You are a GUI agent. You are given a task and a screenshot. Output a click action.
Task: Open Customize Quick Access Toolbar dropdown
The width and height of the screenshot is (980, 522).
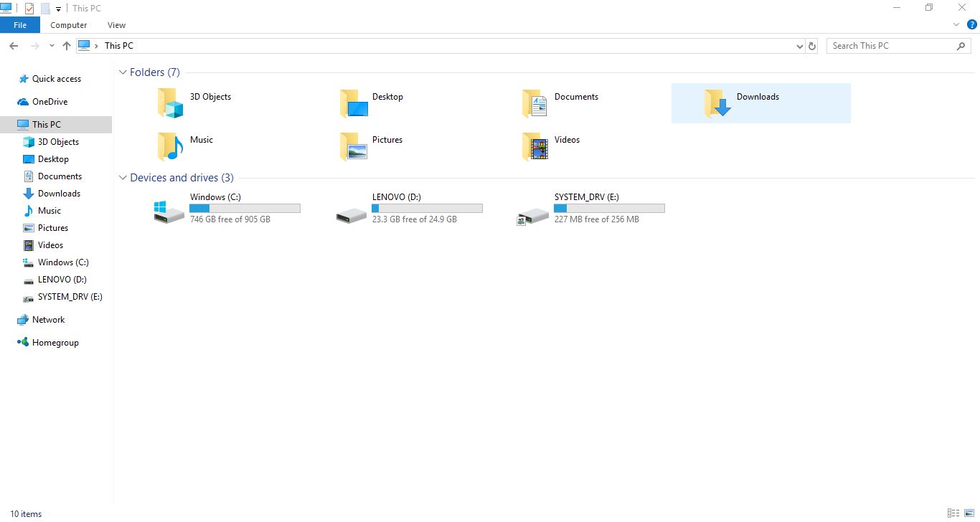pos(59,9)
